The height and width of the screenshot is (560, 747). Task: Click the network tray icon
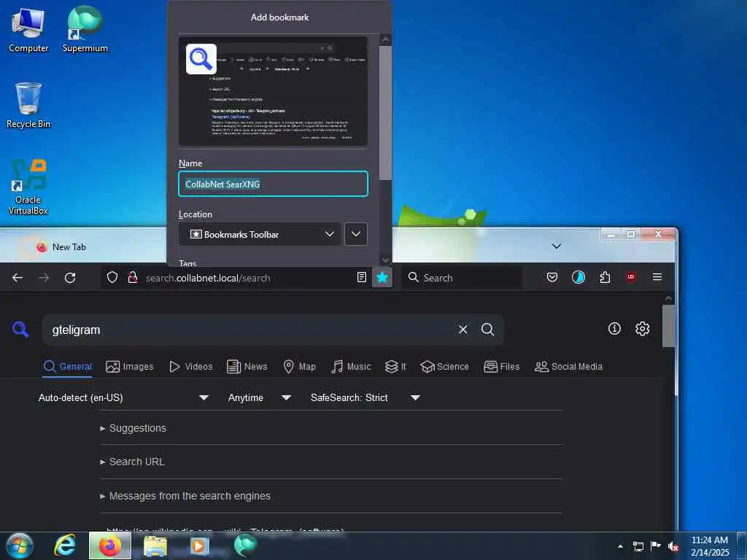(x=638, y=547)
